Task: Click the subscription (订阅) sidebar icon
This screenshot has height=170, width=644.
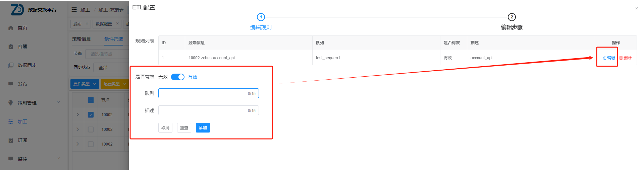Action: [x=11, y=141]
